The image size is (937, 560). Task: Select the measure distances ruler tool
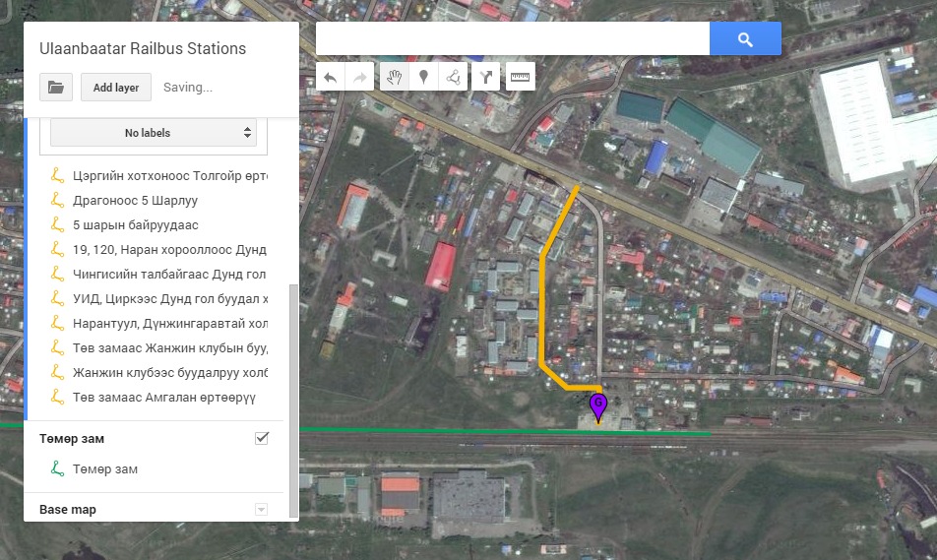[x=519, y=77]
